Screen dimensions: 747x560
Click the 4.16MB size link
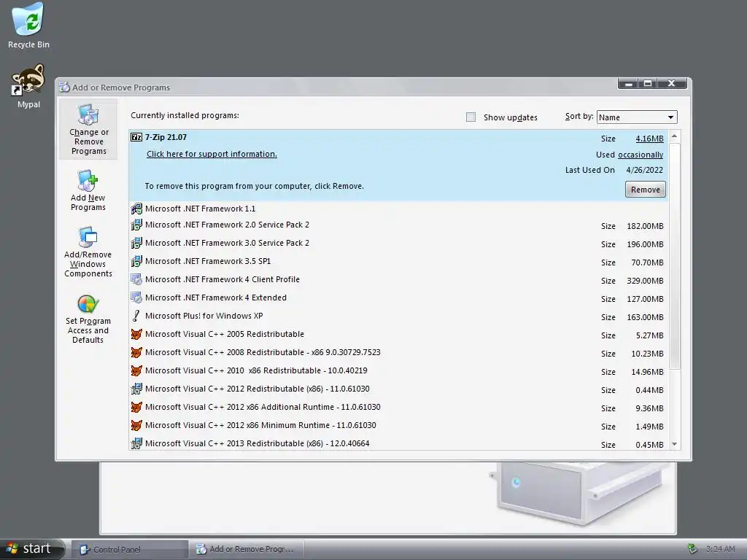tap(649, 139)
